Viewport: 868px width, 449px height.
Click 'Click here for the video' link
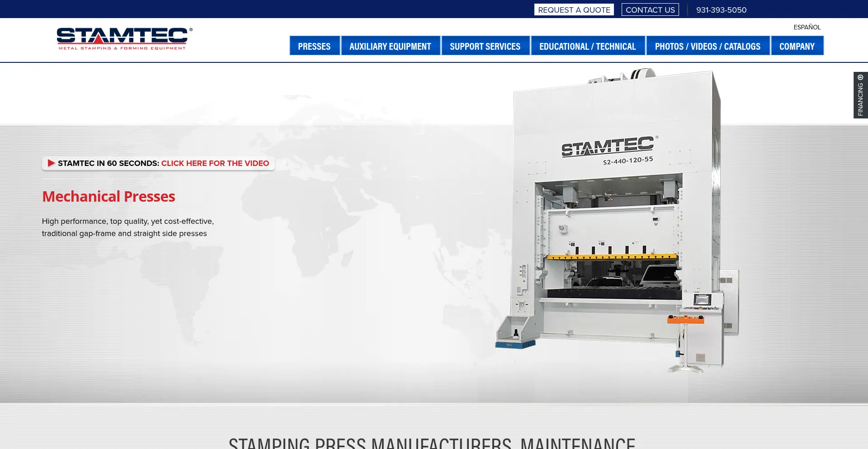tap(215, 163)
